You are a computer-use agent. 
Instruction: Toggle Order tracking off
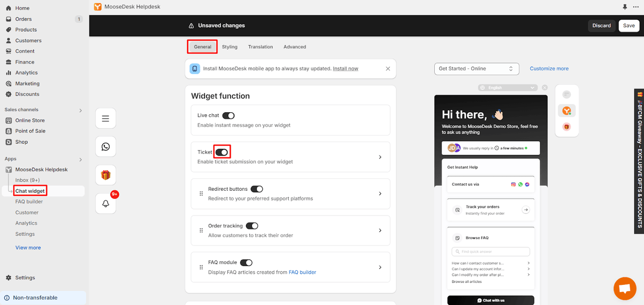point(252,225)
